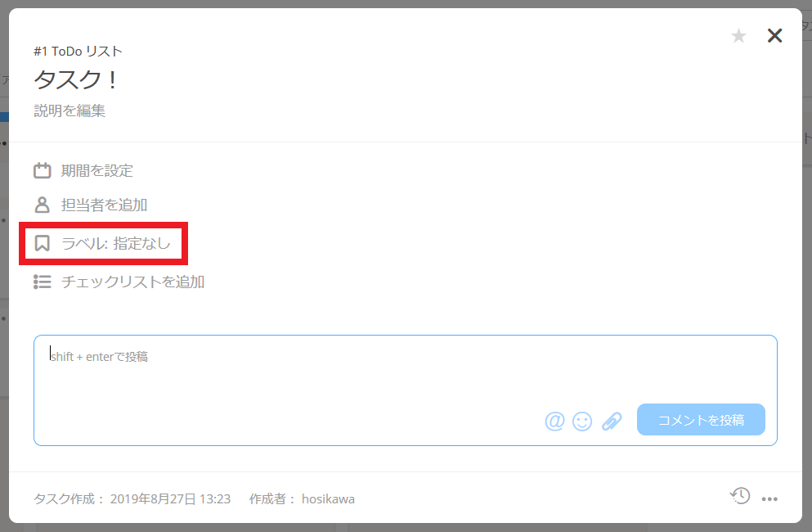The width and height of the screenshot is (812, 532).
Task: Insert a mention with the @ icon
Action: point(554,421)
